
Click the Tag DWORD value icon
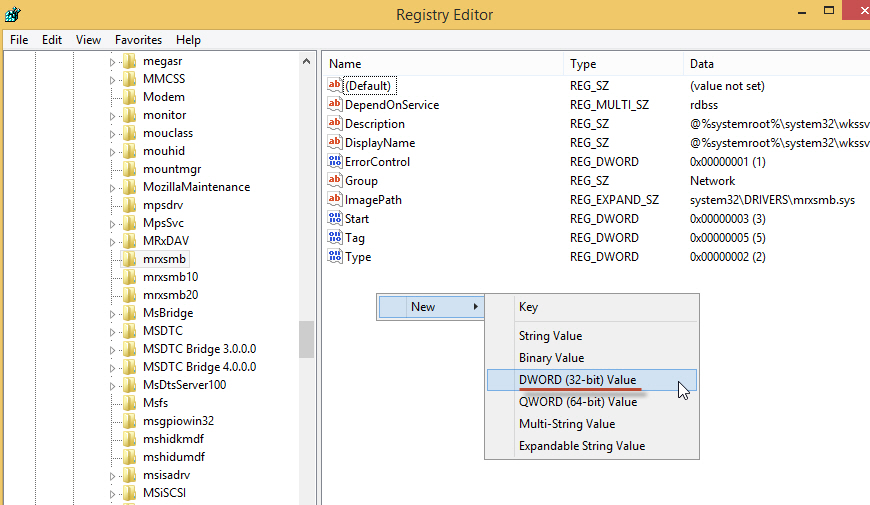coord(335,238)
